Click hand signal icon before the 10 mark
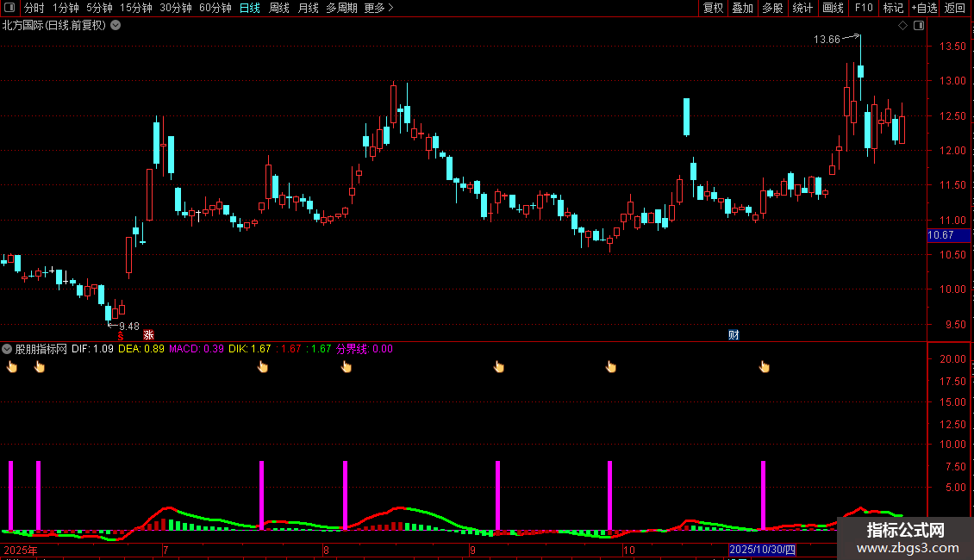 tap(611, 367)
